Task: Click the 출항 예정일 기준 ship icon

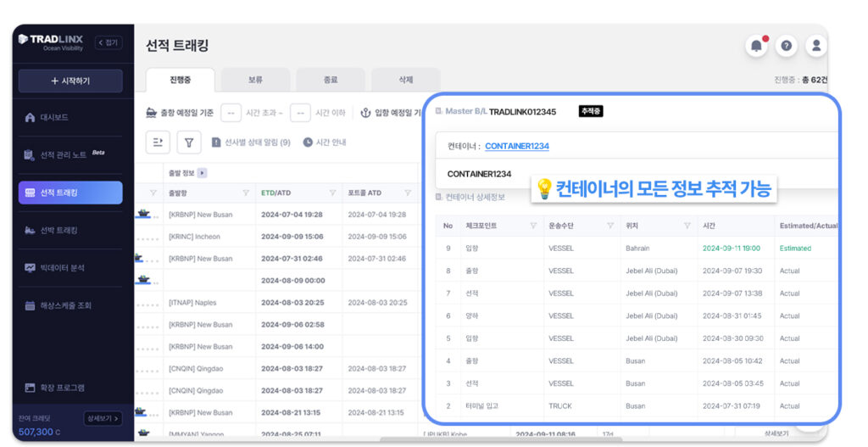Action: (x=151, y=113)
